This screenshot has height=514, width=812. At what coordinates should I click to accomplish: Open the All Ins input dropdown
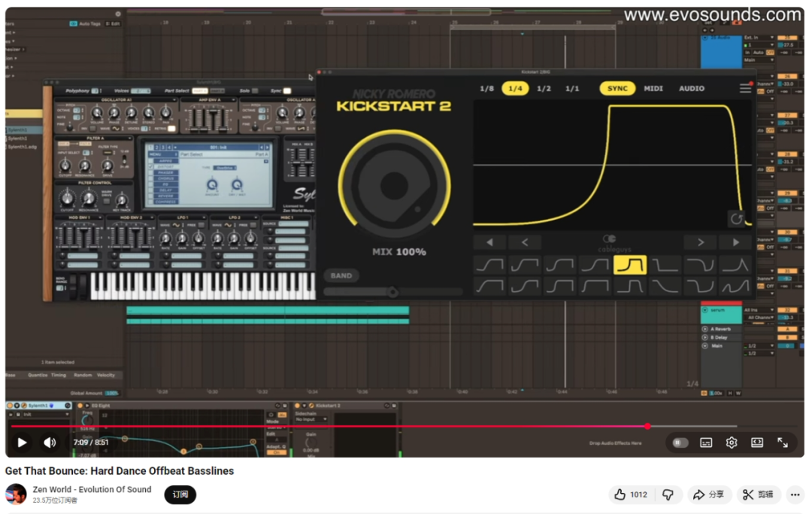point(759,310)
